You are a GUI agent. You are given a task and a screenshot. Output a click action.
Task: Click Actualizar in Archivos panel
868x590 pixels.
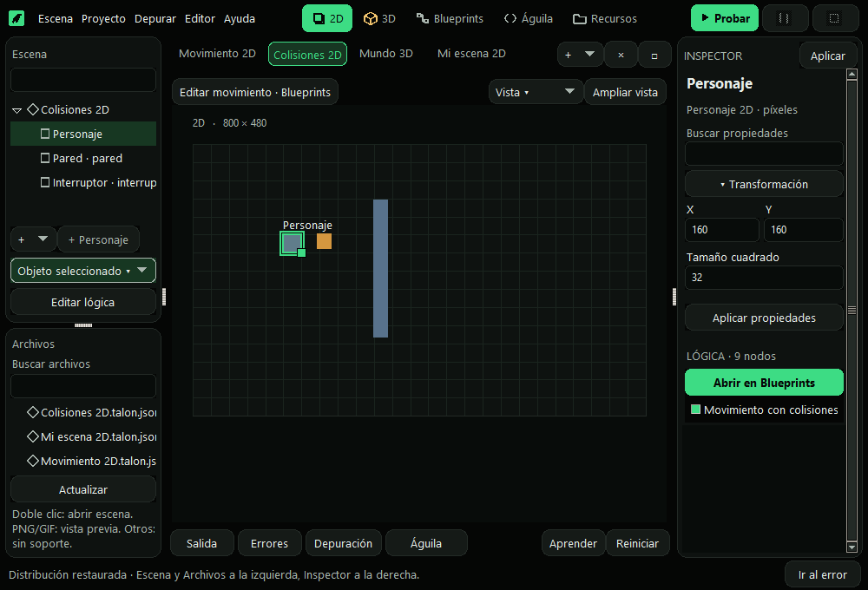click(83, 489)
